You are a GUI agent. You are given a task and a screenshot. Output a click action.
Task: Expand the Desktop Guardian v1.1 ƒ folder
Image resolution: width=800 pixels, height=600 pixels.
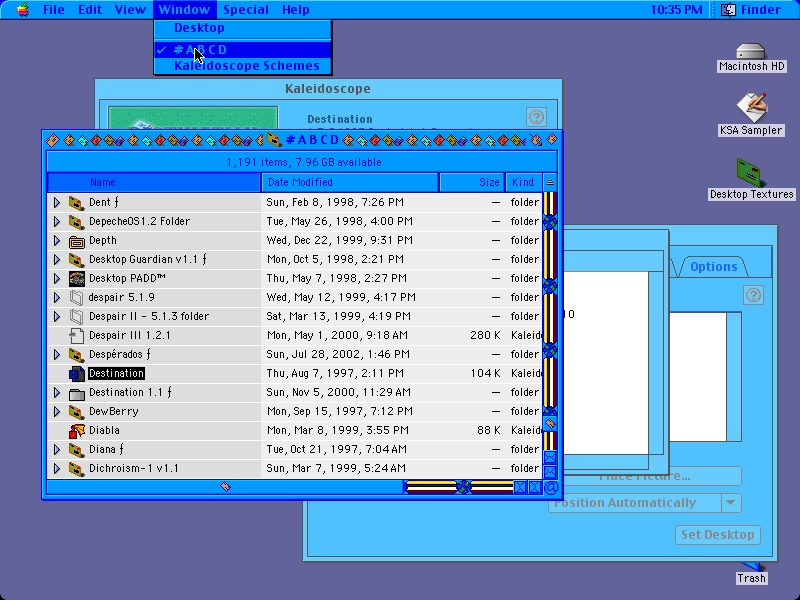57,260
